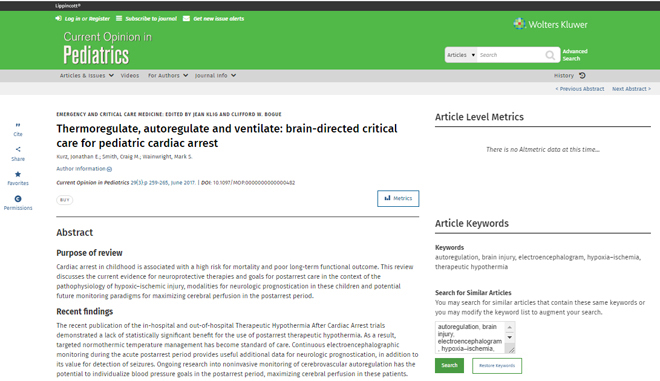Image resolution: width=660 pixels, height=381 pixels.
Task: Open the Permissions copyright icon
Action: (x=18, y=199)
